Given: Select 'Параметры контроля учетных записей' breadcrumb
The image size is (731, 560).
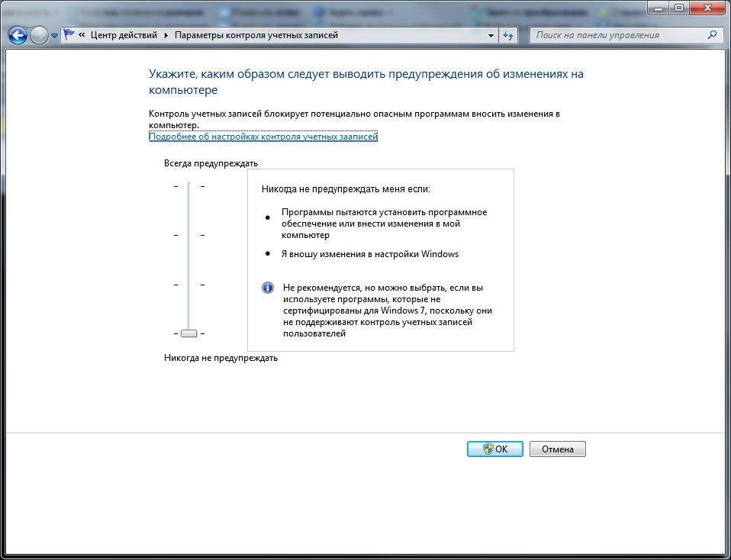Looking at the screenshot, I should click(x=256, y=35).
